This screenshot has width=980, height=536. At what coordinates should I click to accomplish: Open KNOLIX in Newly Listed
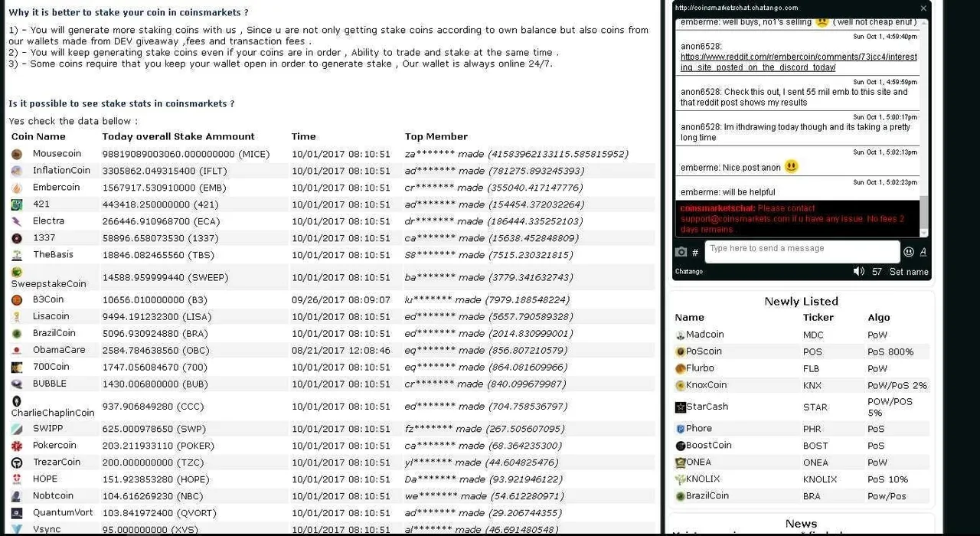(x=703, y=479)
